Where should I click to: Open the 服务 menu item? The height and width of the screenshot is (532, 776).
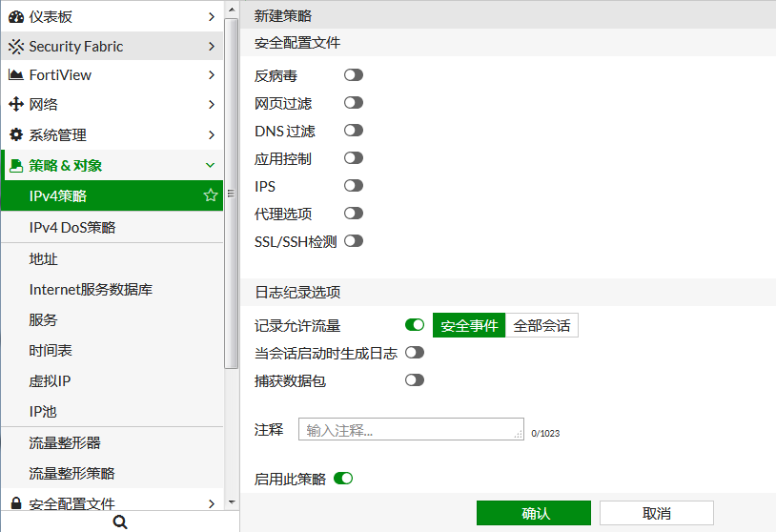[x=112, y=320]
